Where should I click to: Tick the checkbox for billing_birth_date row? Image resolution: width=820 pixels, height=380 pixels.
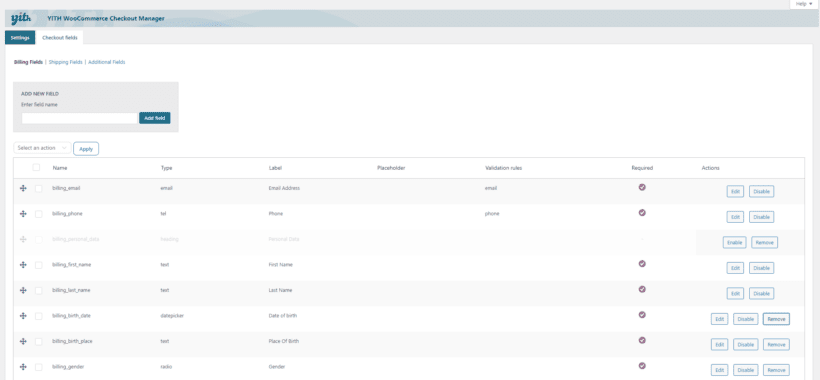click(x=39, y=316)
